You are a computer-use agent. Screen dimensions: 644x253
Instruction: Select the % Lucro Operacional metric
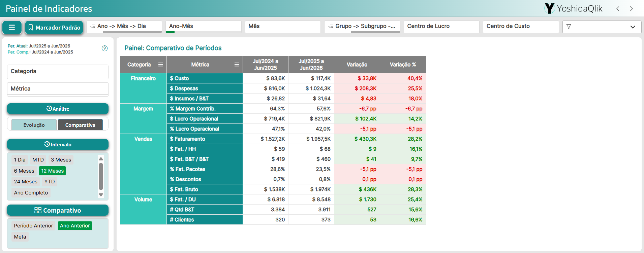(205, 129)
